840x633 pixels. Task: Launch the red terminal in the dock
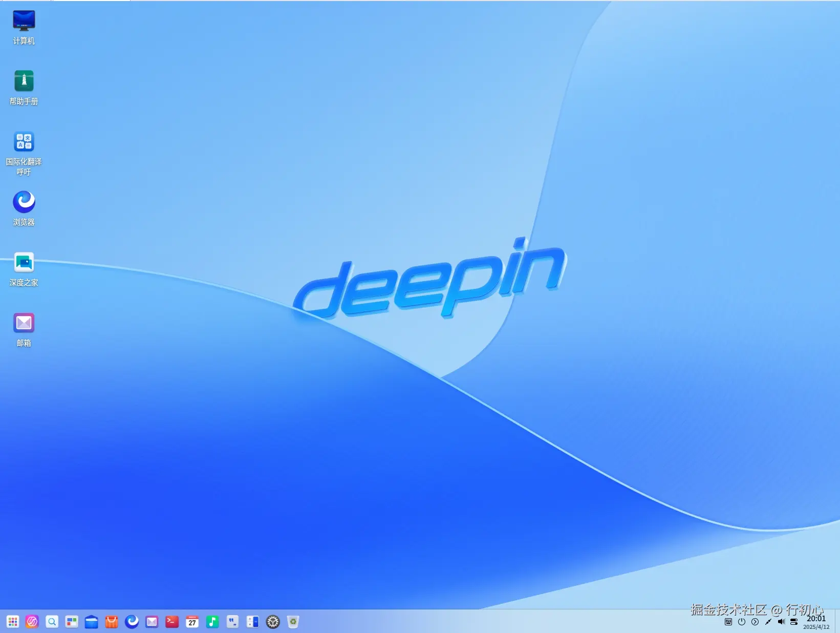(172, 622)
